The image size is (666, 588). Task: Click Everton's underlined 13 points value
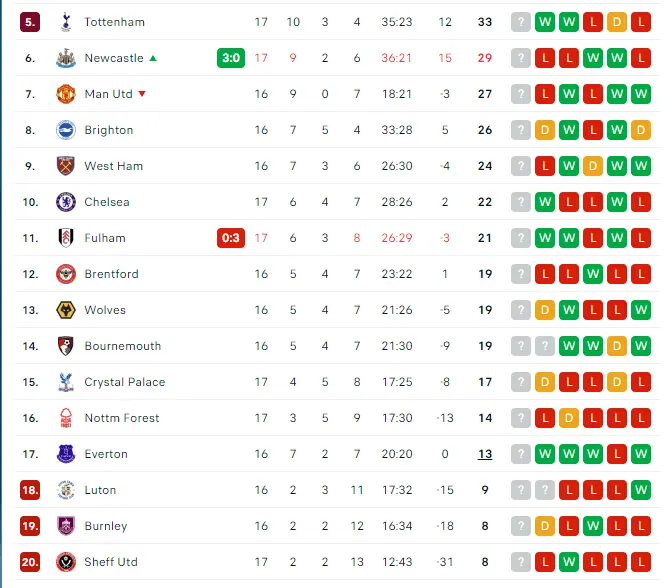[485, 454]
